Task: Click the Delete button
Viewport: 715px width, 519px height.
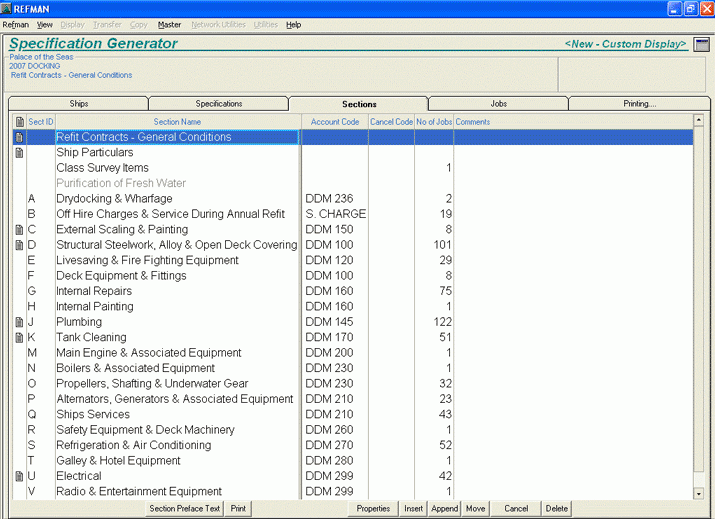Action: [x=557, y=509]
